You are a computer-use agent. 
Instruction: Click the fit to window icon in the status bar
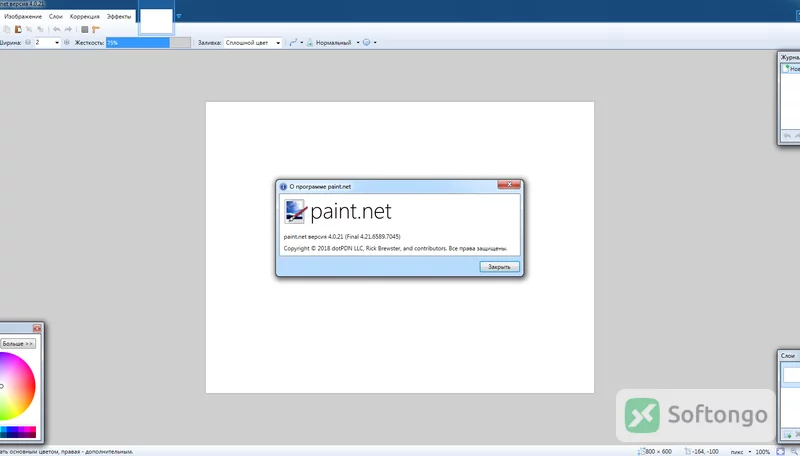coord(781,451)
